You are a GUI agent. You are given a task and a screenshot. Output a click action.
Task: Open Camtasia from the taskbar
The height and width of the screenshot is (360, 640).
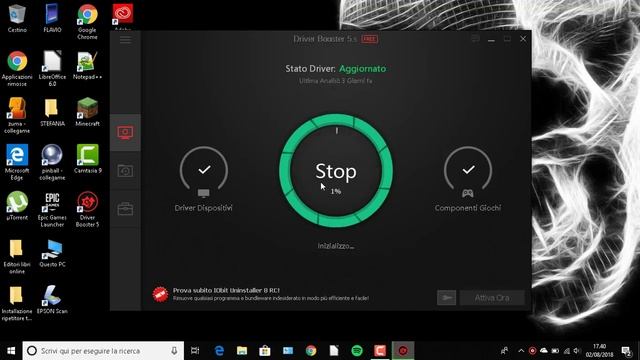click(x=380, y=351)
